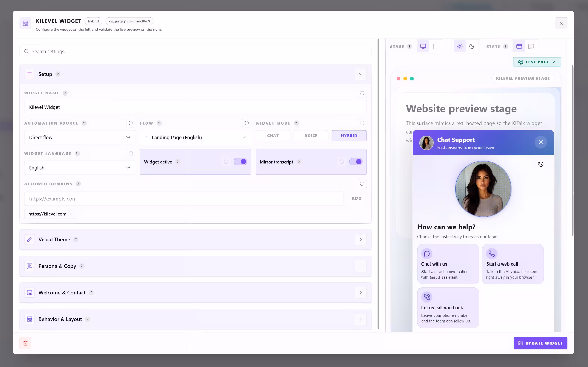Select mobile stage view icon
Image resolution: width=588 pixels, height=367 pixels.
coord(435,46)
